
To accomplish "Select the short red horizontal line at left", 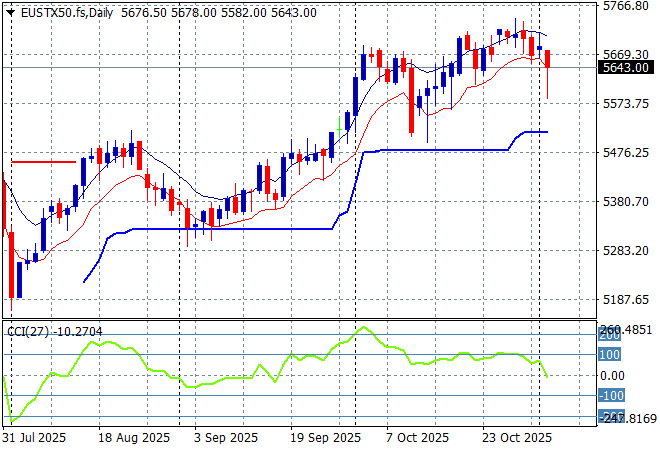I will (43, 161).
